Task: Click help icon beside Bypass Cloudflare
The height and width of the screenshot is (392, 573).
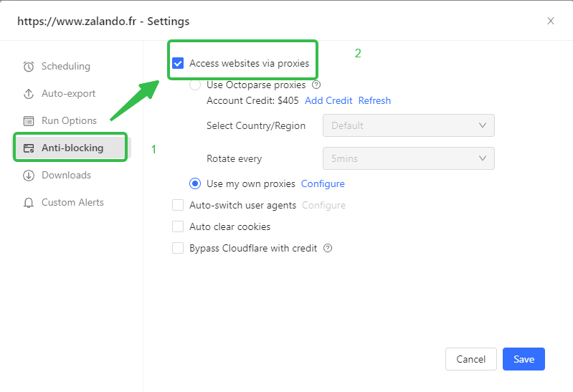Action: 328,249
